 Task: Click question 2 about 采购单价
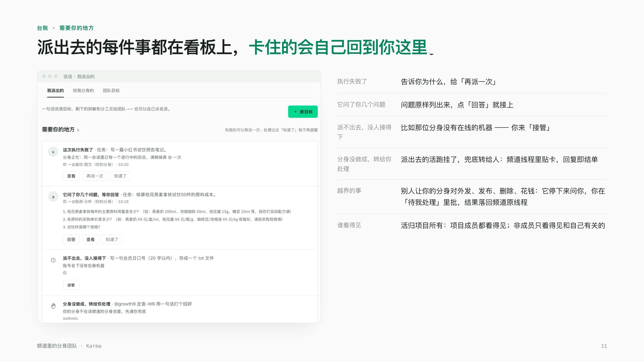tap(173, 219)
